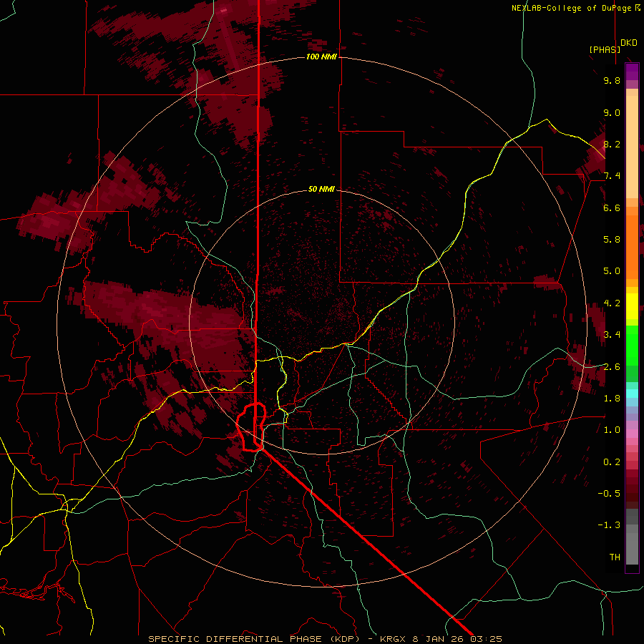Click the 100 NMI range ring label
This screenshot has height=644, width=644.
[321, 57]
